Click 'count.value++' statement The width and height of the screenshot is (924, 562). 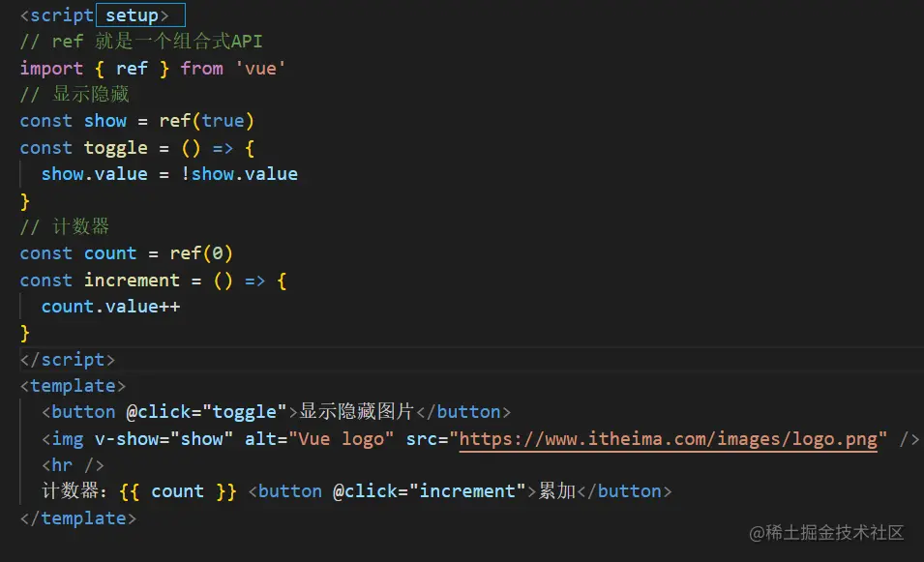[x=111, y=307]
